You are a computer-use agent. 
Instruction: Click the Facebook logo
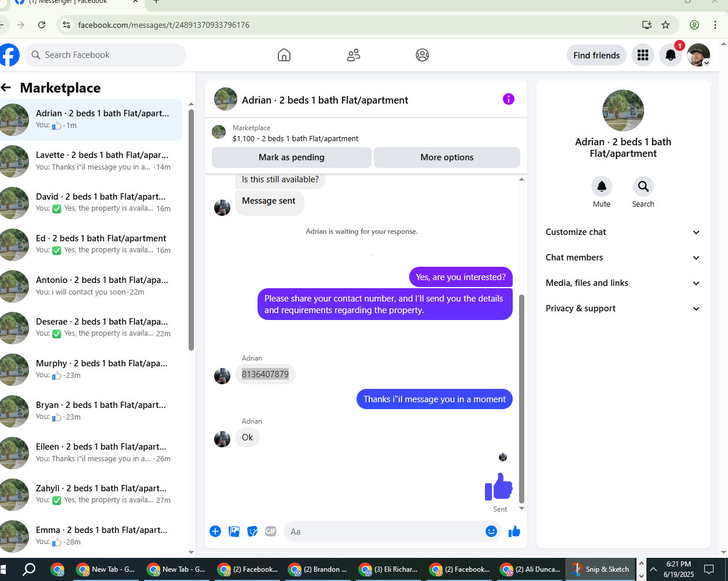click(x=8, y=55)
